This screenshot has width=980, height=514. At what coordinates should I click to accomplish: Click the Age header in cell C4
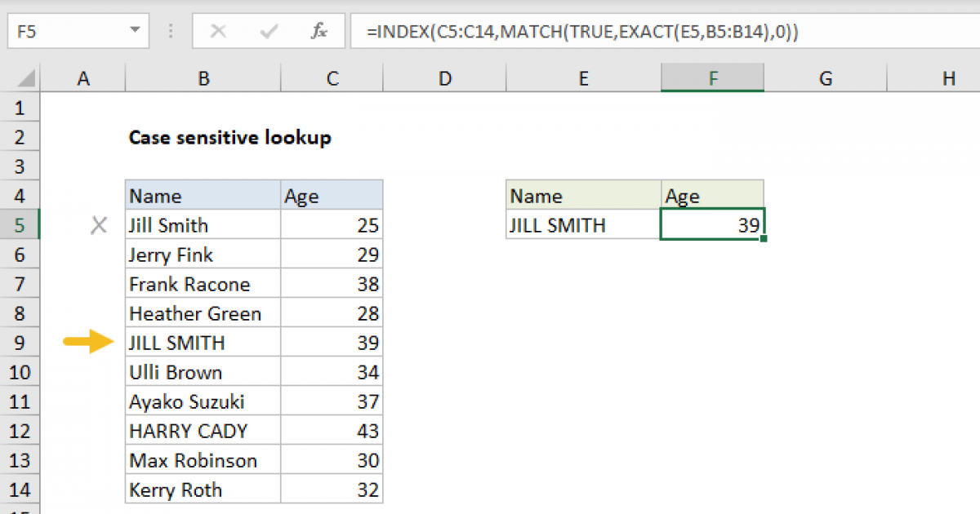pyautogui.click(x=332, y=196)
